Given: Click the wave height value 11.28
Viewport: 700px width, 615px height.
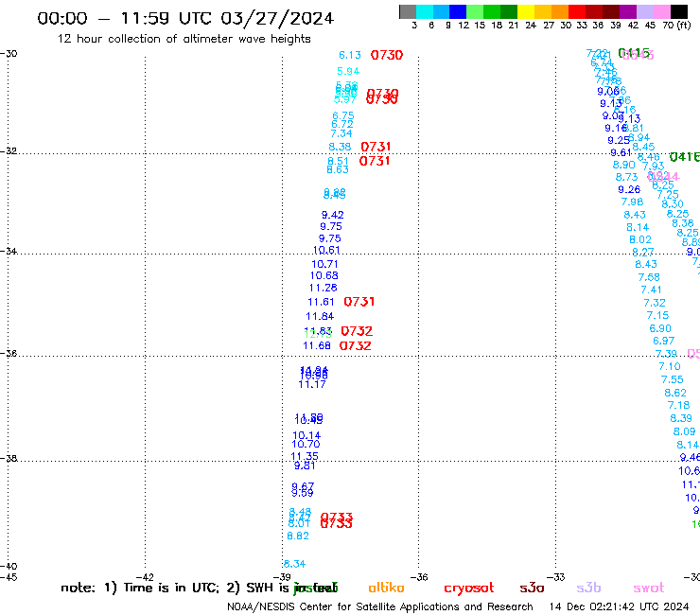Looking at the screenshot, I should tap(323, 288).
